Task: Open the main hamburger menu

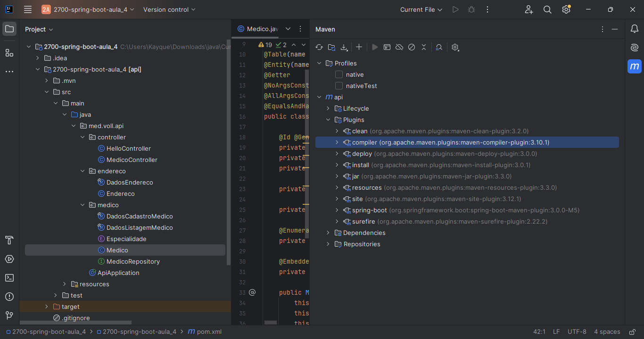Action: pos(28,9)
